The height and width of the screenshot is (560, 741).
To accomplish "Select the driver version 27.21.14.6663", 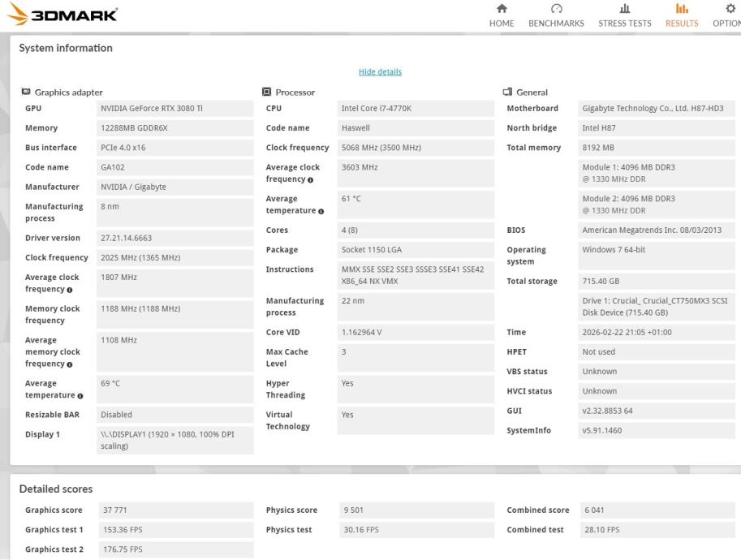I will (174, 238).
